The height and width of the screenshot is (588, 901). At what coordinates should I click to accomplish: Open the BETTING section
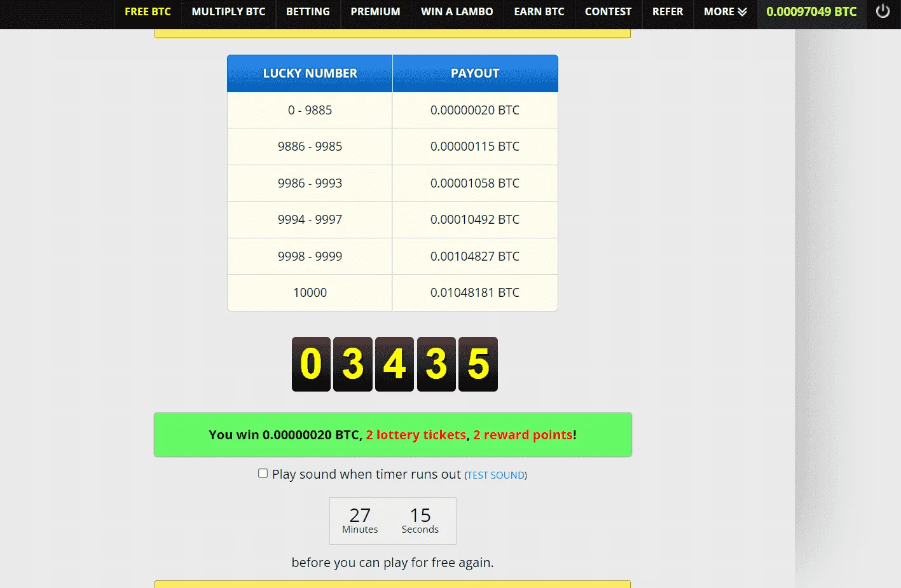pyautogui.click(x=308, y=12)
